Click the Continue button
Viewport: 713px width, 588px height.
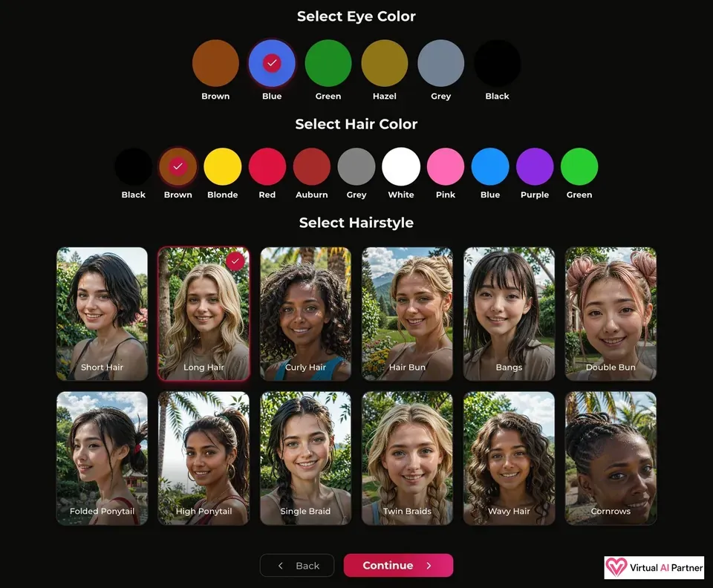click(398, 565)
